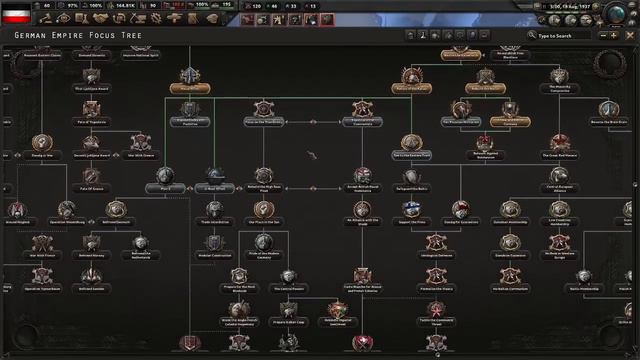Select the Rebuild the High Seas Fleet focus
Viewport: 640px width, 360px height.
[264, 180]
